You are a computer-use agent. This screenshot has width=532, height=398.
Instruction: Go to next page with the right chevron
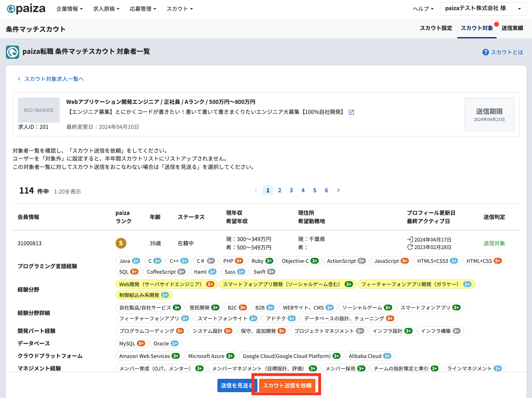point(338,190)
